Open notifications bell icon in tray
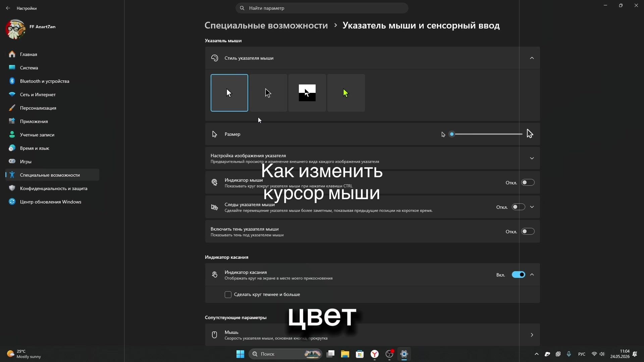 tap(635, 354)
